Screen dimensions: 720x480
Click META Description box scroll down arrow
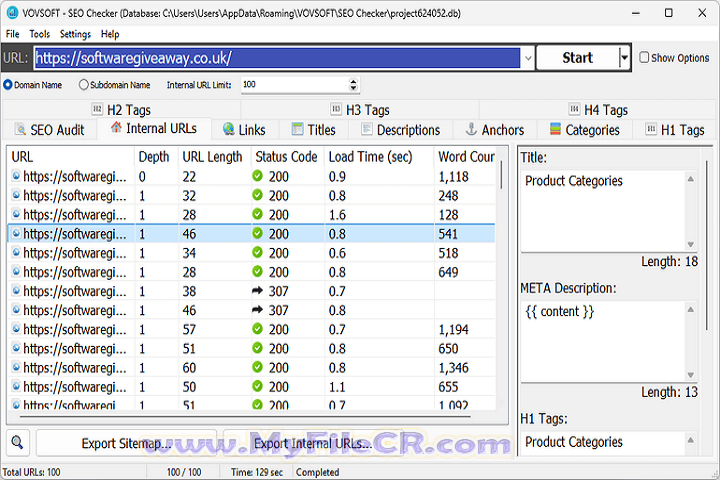(690, 375)
